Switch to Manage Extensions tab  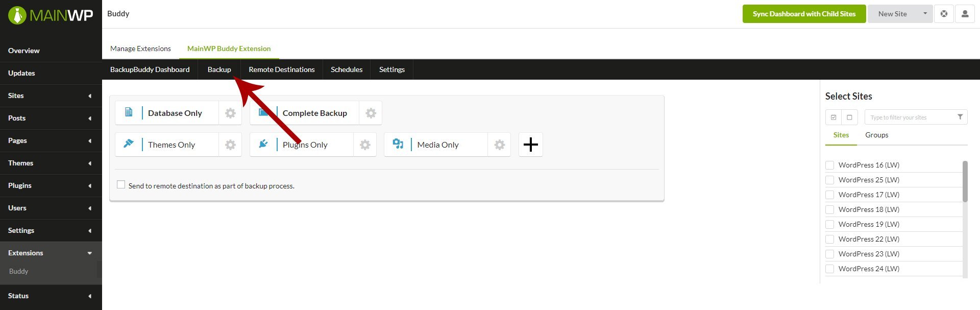[x=140, y=49]
